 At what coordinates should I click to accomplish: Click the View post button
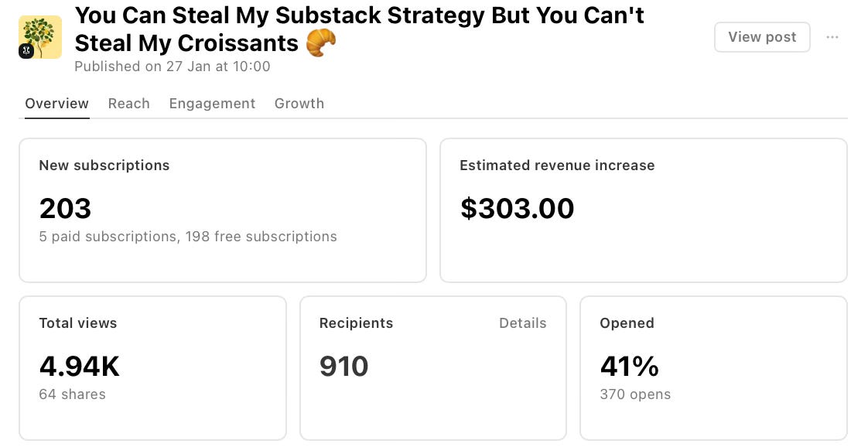(762, 37)
